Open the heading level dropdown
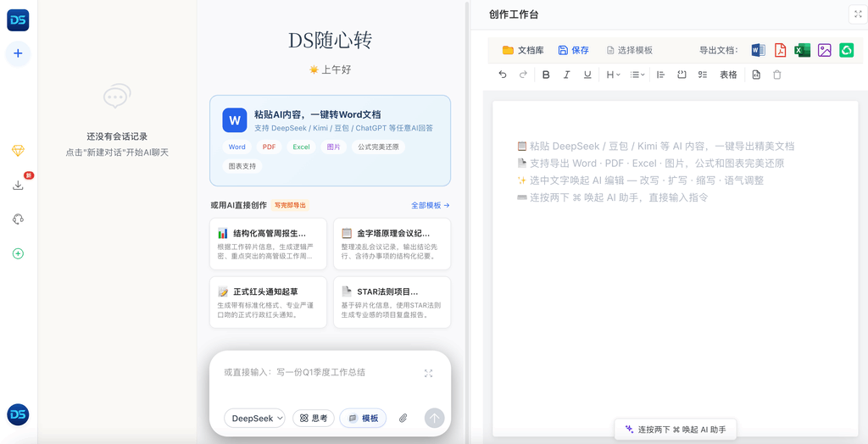This screenshot has width=868, height=444. click(x=613, y=75)
